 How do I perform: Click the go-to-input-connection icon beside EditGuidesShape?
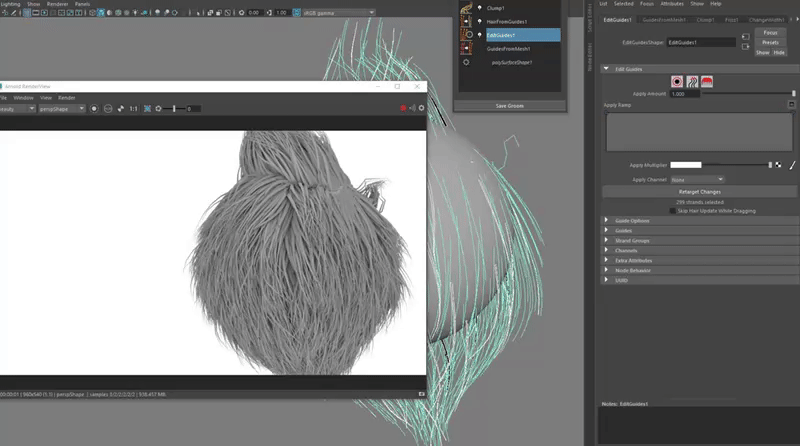point(745,37)
